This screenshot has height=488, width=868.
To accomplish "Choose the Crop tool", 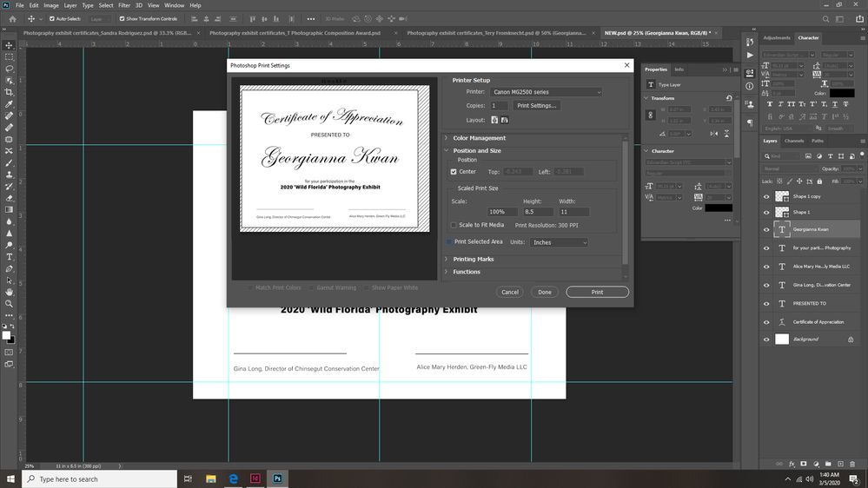I will point(10,91).
